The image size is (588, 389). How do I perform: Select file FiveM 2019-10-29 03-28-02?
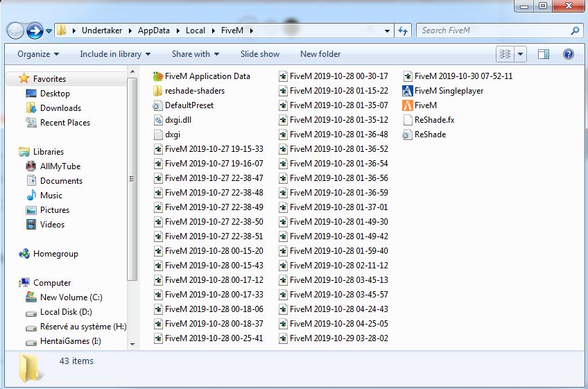pos(334,338)
